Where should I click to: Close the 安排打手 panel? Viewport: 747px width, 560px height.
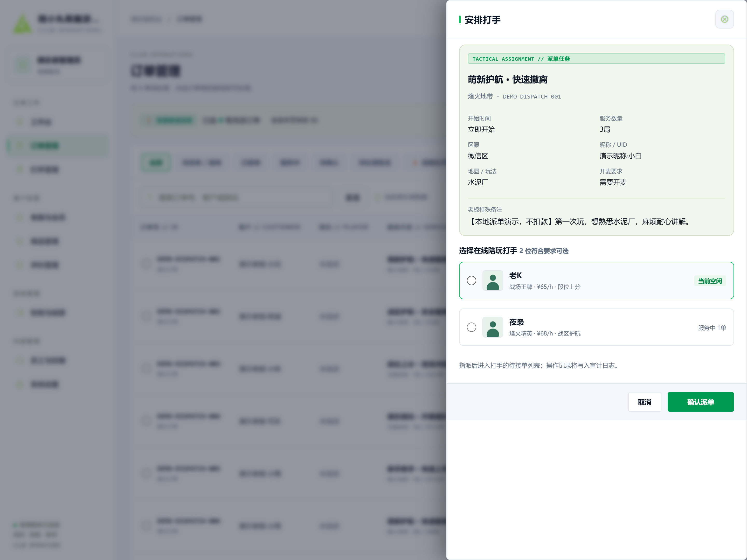[x=724, y=19]
